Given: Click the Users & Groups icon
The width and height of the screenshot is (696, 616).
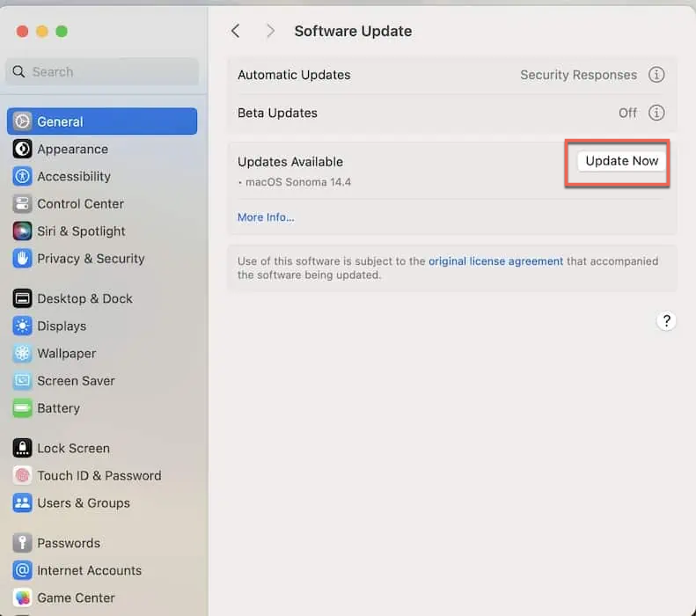Looking at the screenshot, I should tap(22, 502).
